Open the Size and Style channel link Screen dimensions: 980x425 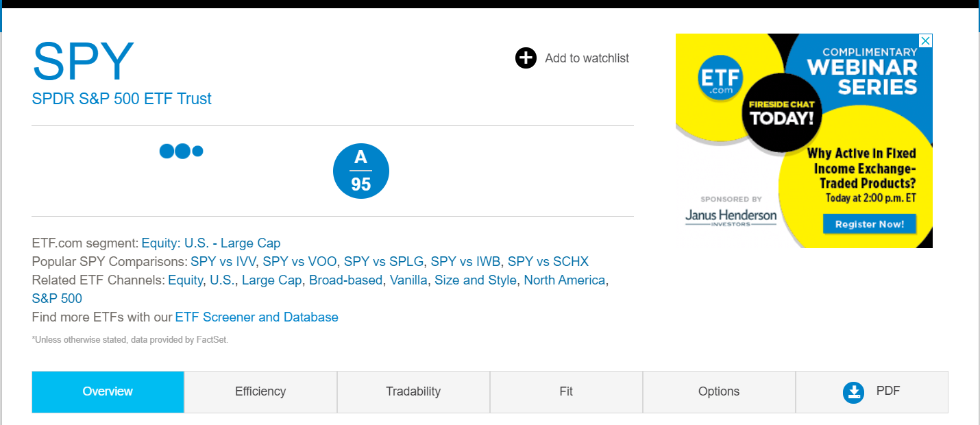pos(476,280)
